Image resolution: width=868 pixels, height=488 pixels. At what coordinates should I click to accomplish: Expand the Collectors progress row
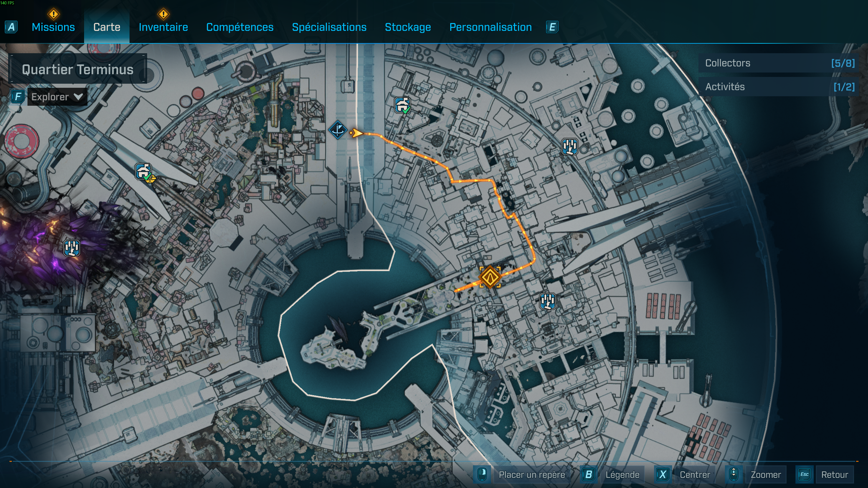coord(779,63)
